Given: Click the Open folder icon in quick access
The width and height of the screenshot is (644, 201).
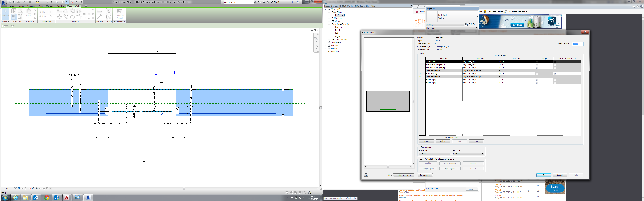Looking at the screenshot, I should tap(10, 2).
